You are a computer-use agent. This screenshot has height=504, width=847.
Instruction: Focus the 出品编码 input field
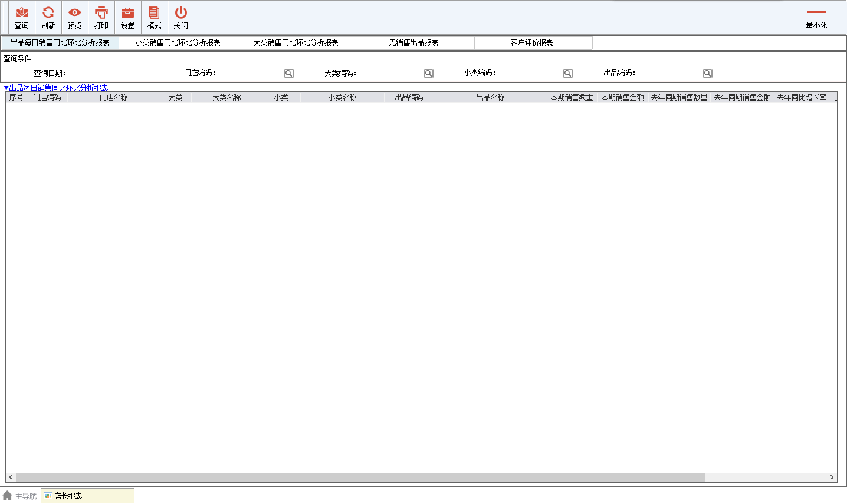pos(671,73)
